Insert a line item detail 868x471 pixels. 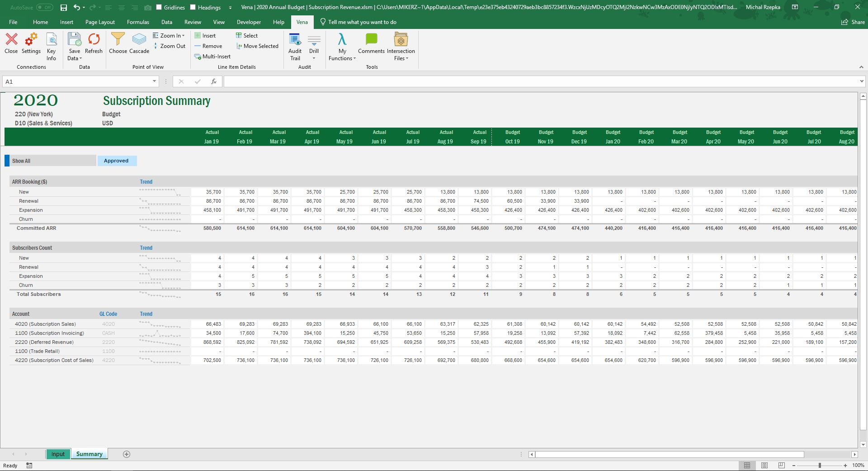tap(205, 36)
